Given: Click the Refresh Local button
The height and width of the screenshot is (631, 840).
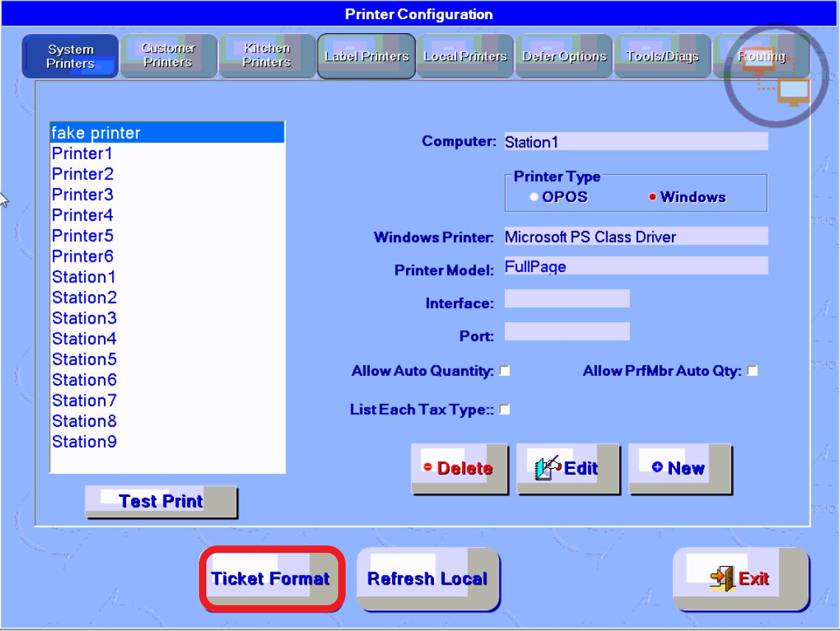Looking at the screenshot, I should (427, 579).
